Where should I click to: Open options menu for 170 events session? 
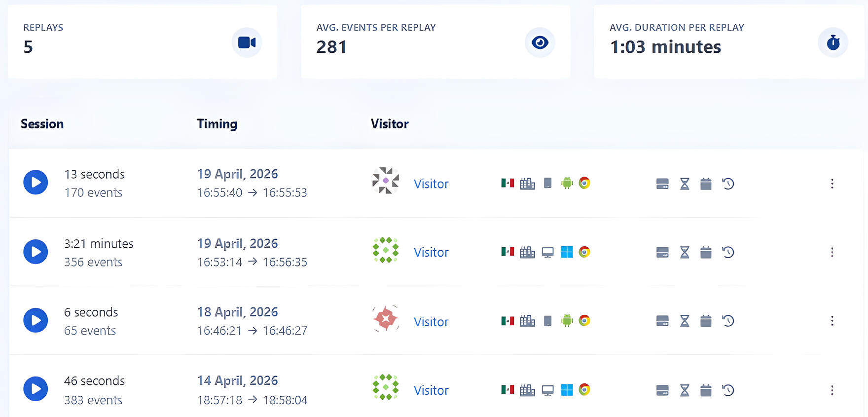832,184
